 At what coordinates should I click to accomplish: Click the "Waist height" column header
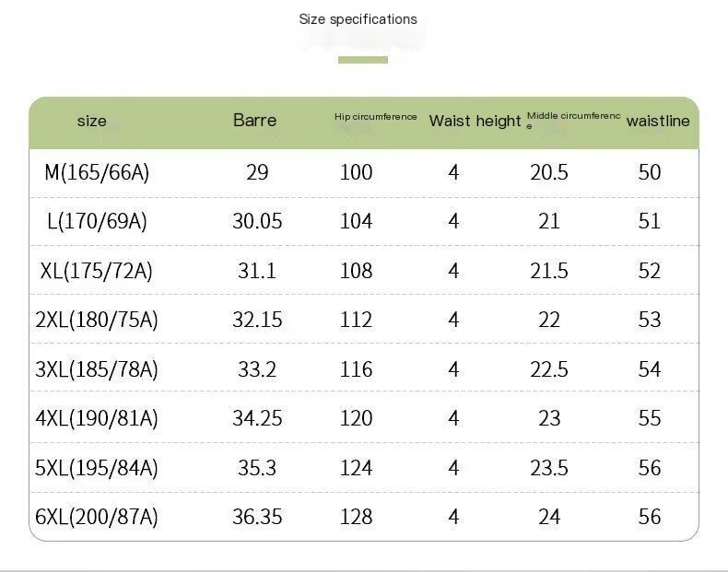click(475, 121)
